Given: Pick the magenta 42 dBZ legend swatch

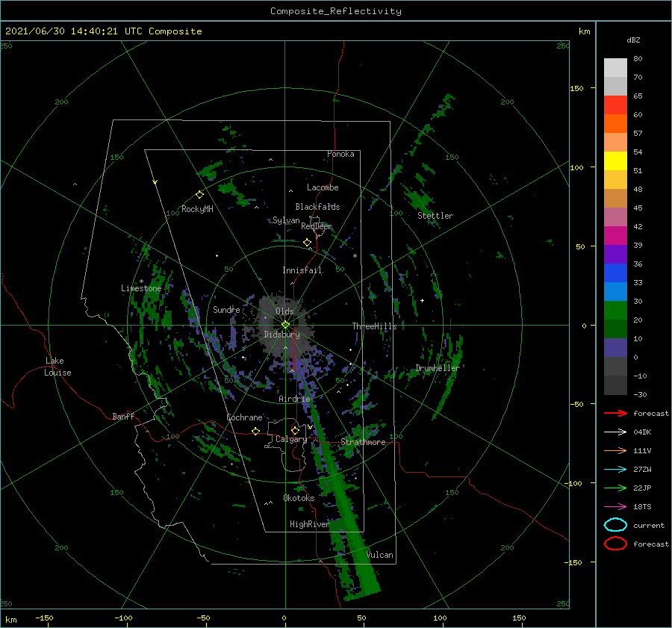Looking at the screenshot, I should click(615, 235).
